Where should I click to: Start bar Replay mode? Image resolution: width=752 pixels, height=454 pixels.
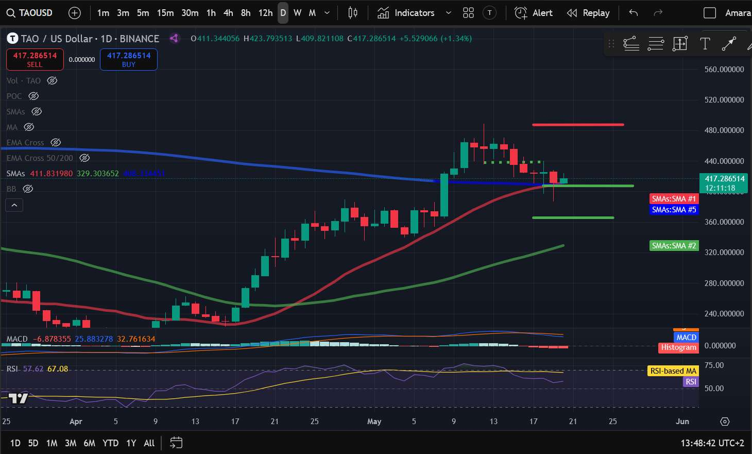point(588,13)
